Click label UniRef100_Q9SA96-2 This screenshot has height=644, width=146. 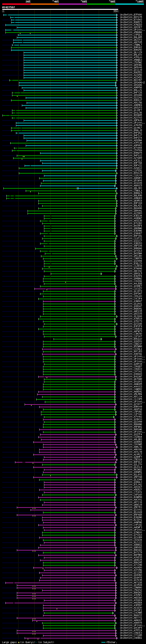click(132, 82)
